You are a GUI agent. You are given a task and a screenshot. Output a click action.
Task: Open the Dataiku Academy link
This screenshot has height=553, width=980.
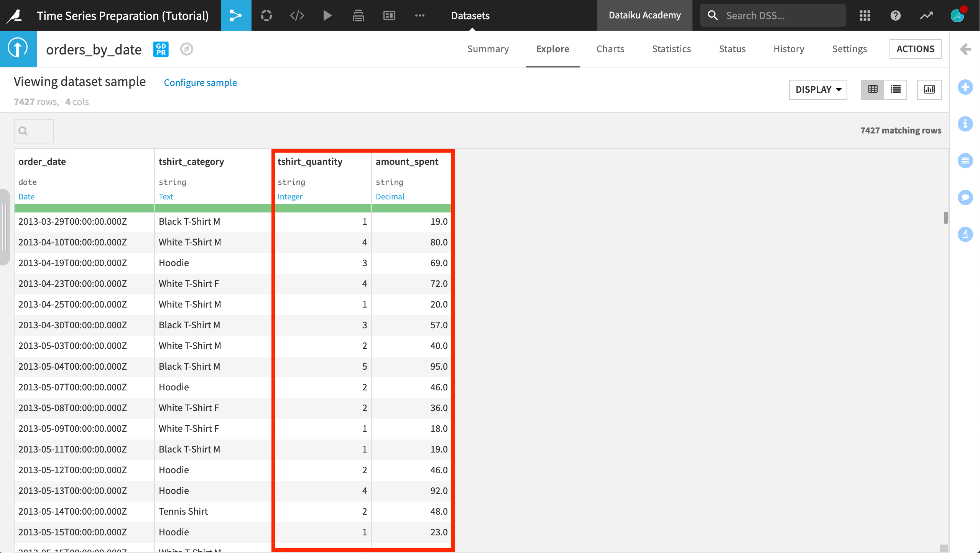[645, 15]
